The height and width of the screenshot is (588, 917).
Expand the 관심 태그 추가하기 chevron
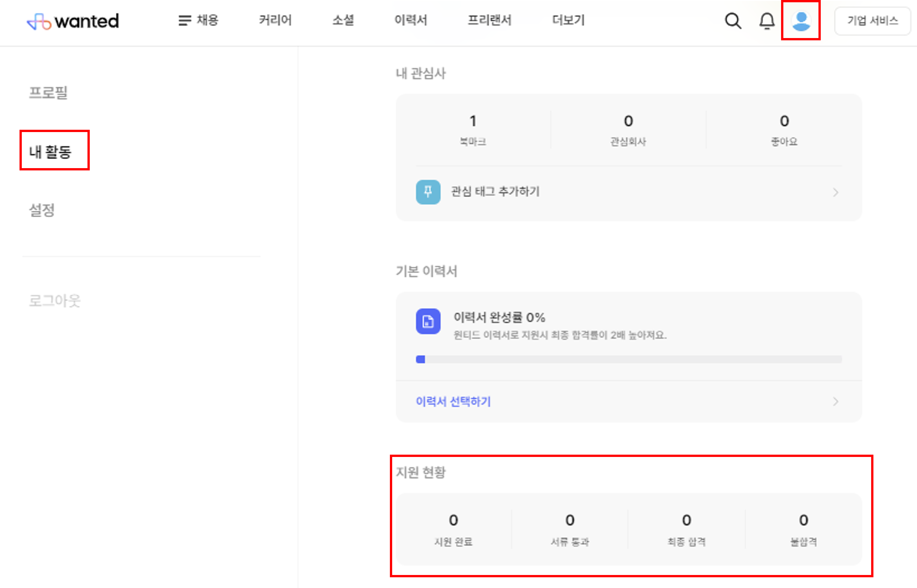(836, 192)
